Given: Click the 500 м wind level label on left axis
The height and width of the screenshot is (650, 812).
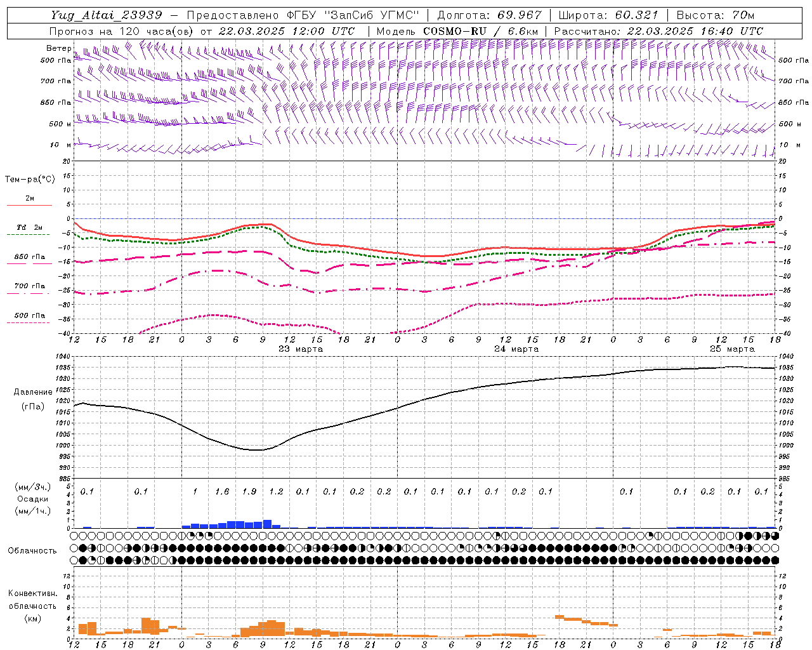Looking at the screenshot, I should pyautogui.click(x=60, y=124).
